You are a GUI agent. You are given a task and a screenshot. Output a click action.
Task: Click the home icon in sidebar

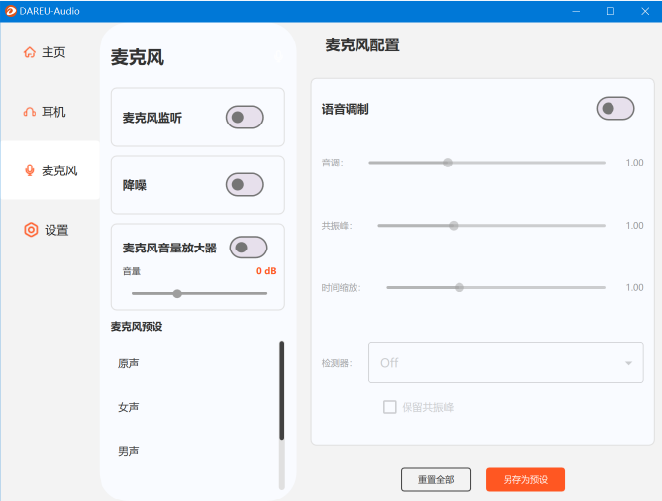click(x=30, y=52)
